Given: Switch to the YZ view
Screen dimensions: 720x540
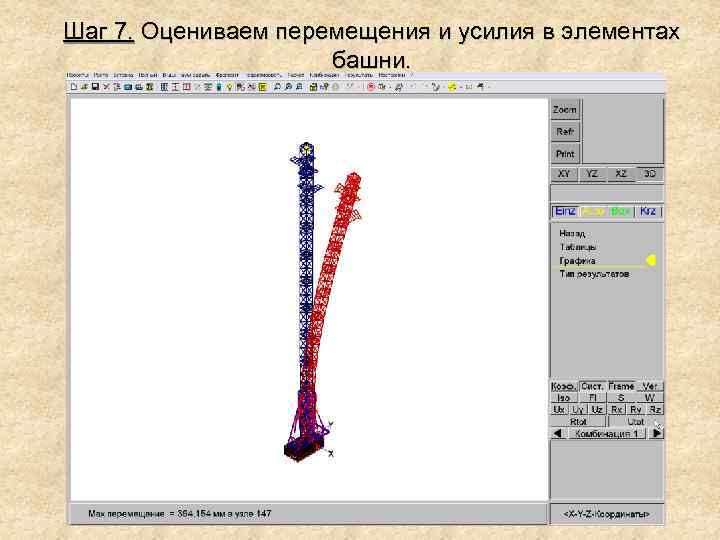Looking at the screenshot, I should coord(592,174).
